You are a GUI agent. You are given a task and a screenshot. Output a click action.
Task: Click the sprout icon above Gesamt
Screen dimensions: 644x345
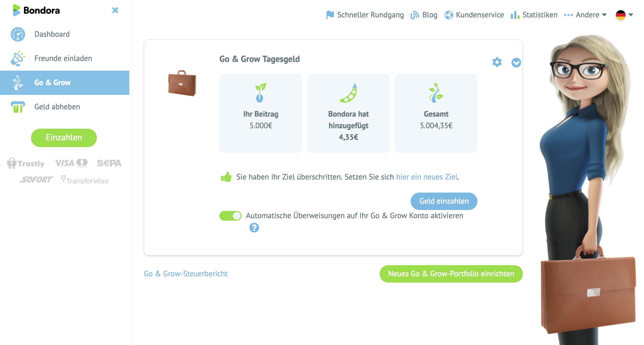[x=436, y=93]
